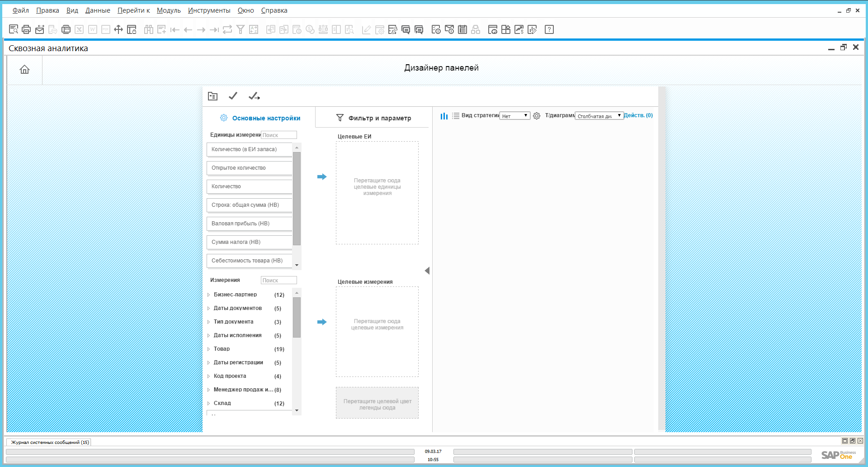868x467 pixels.
Task: Open the Инструменты menu
Action: coord(209,10)
